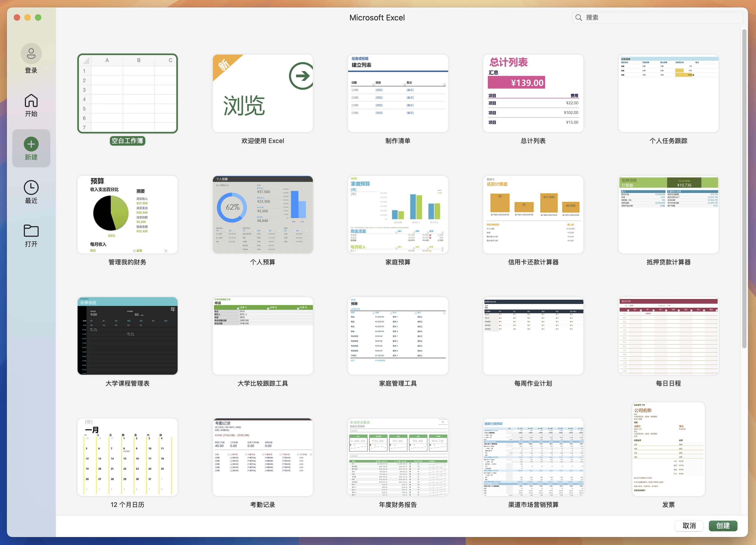Select the 个人预算 template thumbnail
756x545 pixels.
[x=263, y=215]
